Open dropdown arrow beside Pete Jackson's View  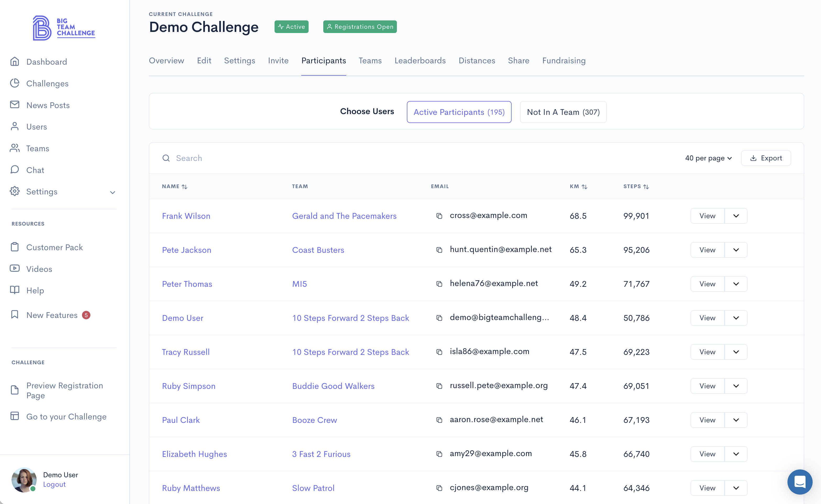point(736,250)
